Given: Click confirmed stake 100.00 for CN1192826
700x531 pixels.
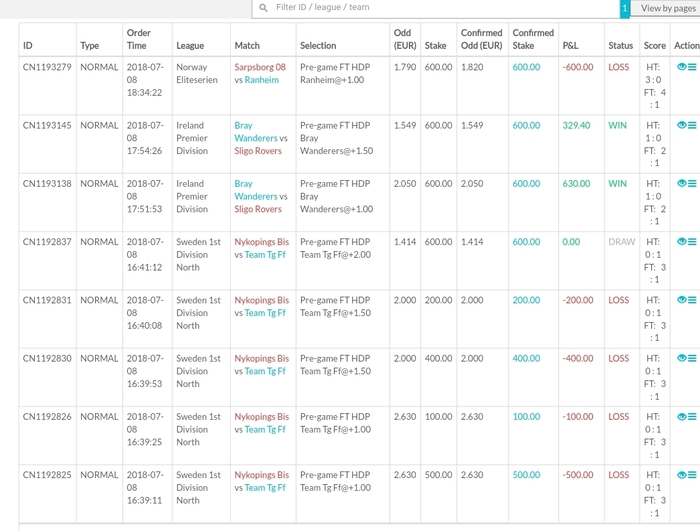Looking at the screenshot, I should [526, 417].
